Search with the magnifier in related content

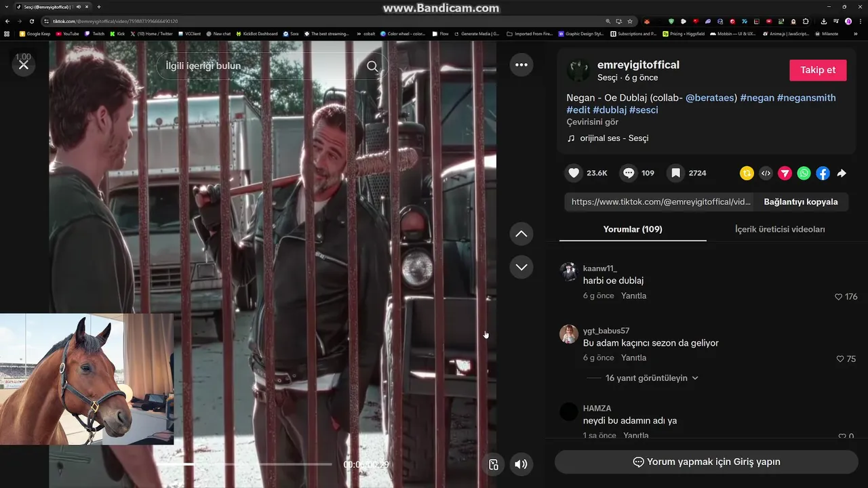pos(372,66)
